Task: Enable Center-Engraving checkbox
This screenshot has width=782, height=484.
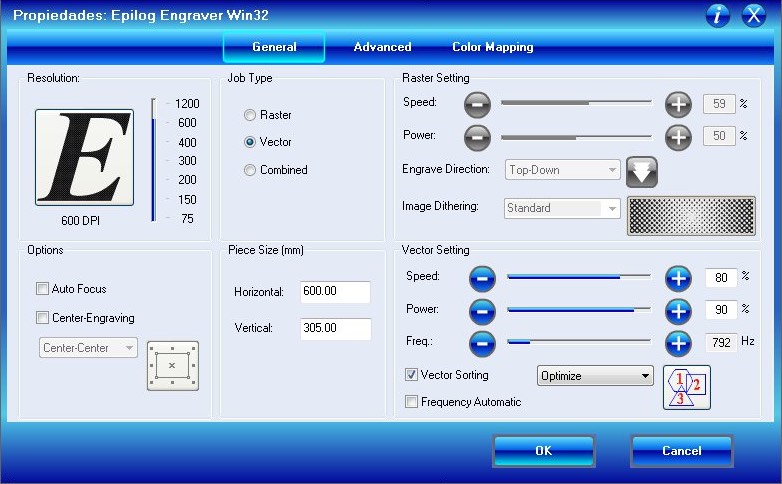Action: [42, 317]
